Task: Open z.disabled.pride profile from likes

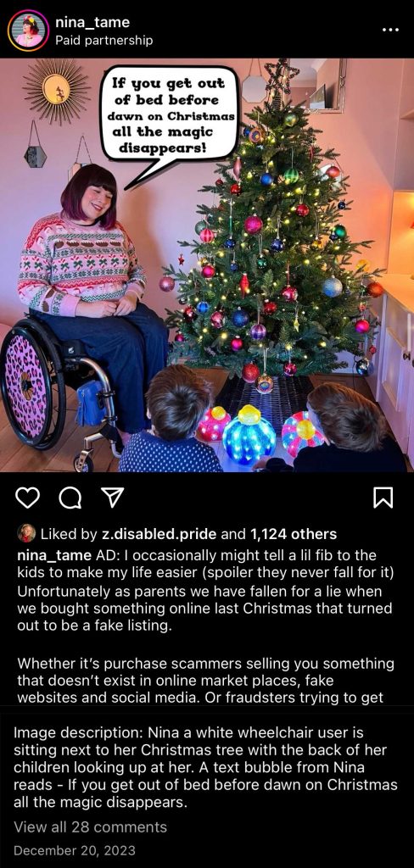Action: tap(157, 534)
